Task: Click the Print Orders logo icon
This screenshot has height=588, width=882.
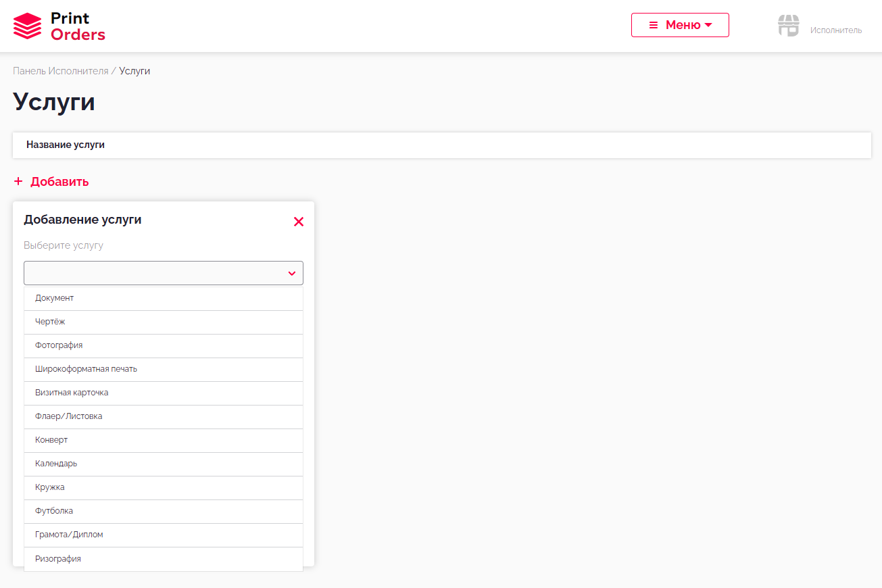Action: [27, 26]
